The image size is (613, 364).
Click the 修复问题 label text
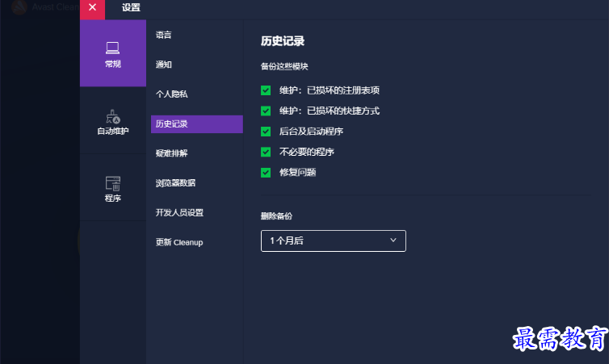click(297, 173)
